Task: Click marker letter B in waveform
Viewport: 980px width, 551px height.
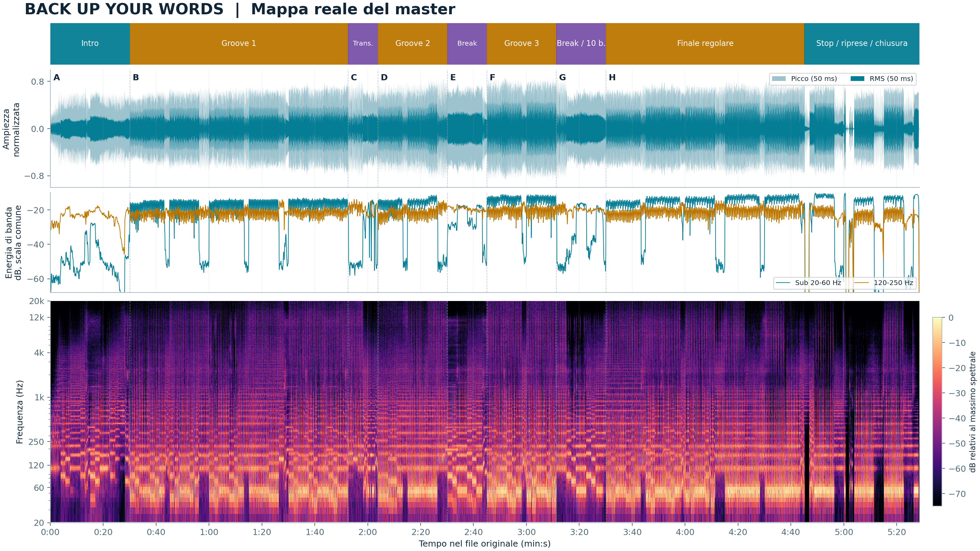Action: [136, 78]
